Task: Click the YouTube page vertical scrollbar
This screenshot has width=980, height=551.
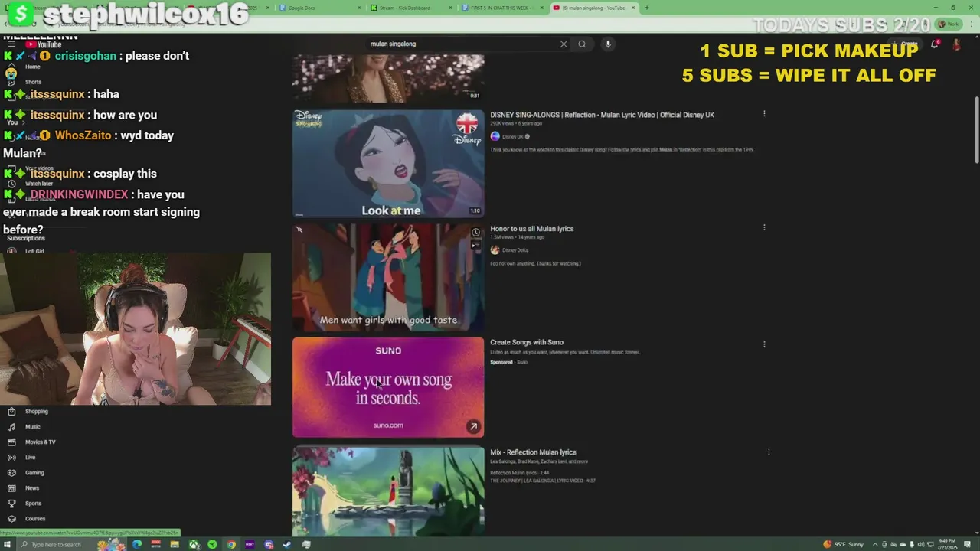Action: pyautogui.click(x=976, y=130)
